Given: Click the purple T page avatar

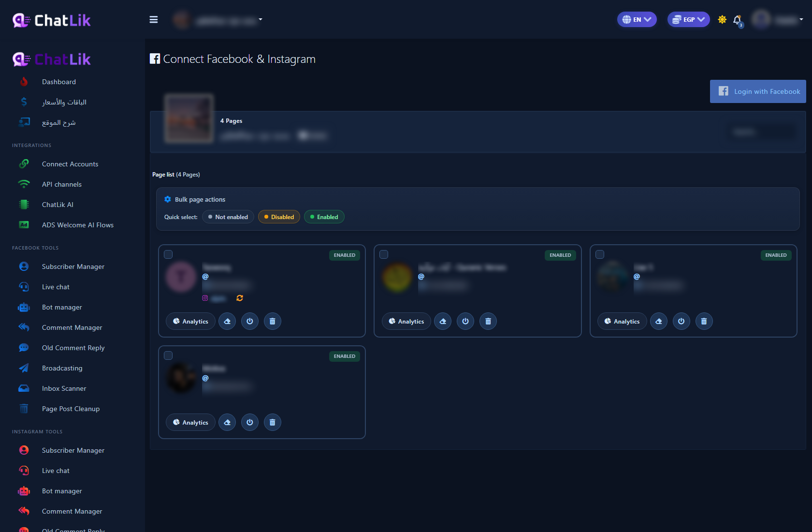Looking at the screenshot, I should pyautogui.click(x=181, y=277).
